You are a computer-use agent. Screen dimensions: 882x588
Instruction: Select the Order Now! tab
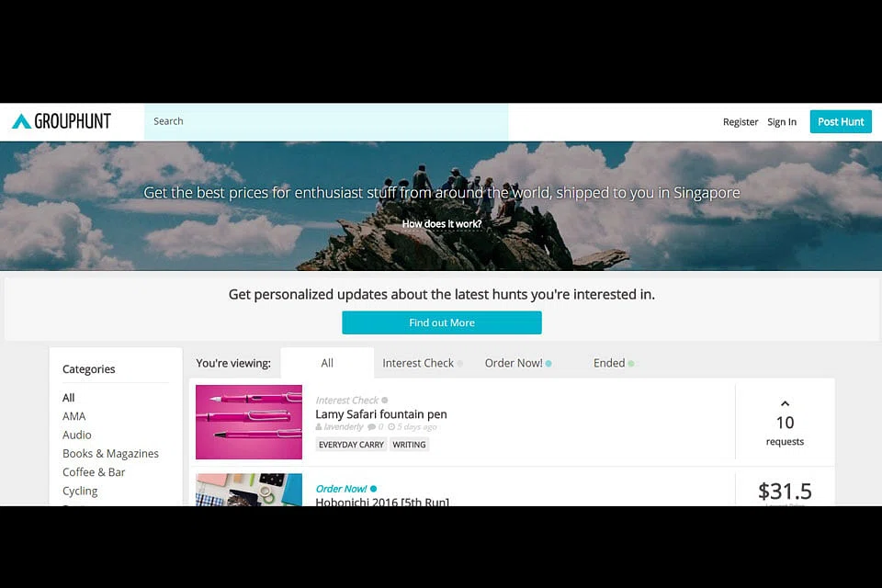pos(514,363)
